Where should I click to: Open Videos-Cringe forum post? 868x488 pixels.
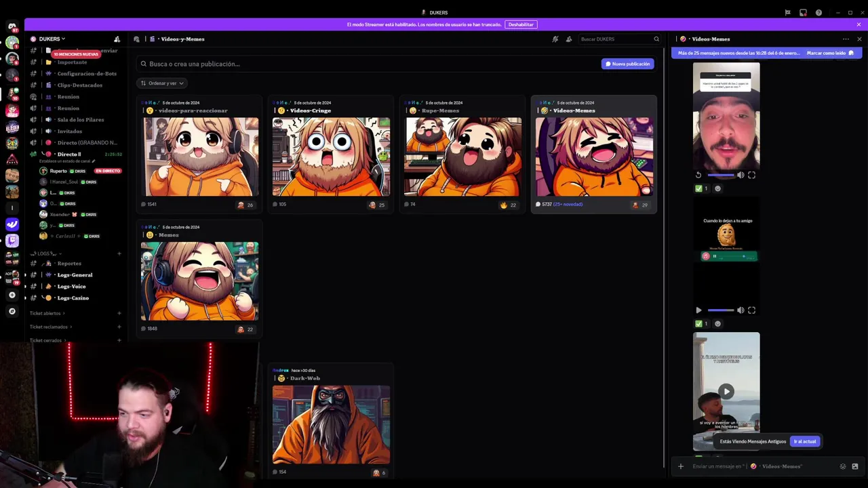(331, 154)
